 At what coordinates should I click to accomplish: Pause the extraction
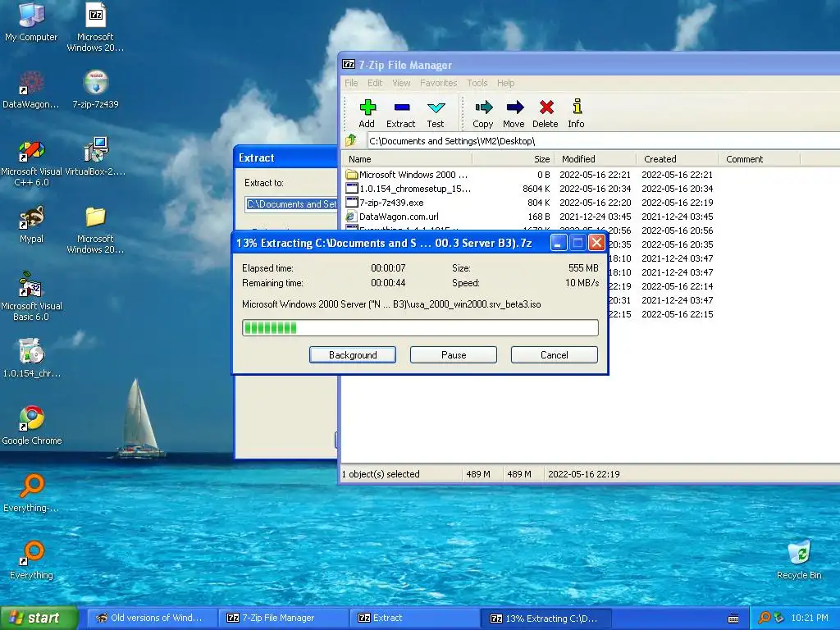coord(453,354)
